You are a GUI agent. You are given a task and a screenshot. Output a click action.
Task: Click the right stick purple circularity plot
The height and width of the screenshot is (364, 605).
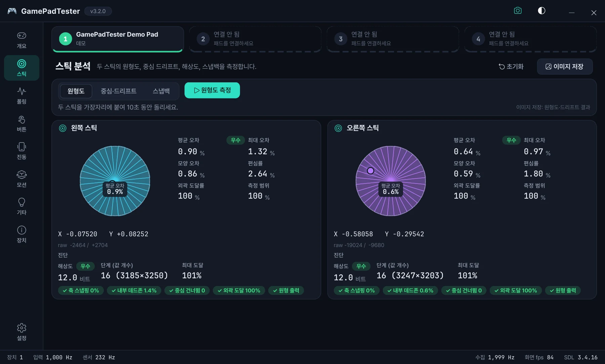(x=391, y=181)
